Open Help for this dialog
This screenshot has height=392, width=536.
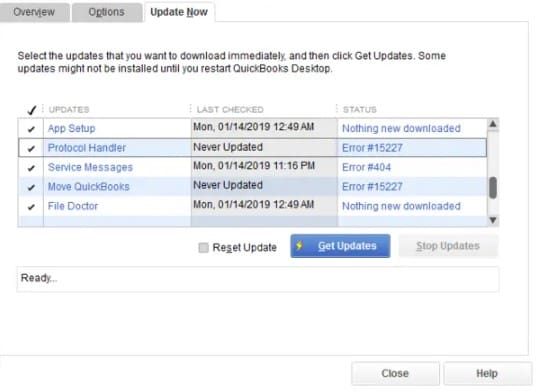(x=487, y=373)
